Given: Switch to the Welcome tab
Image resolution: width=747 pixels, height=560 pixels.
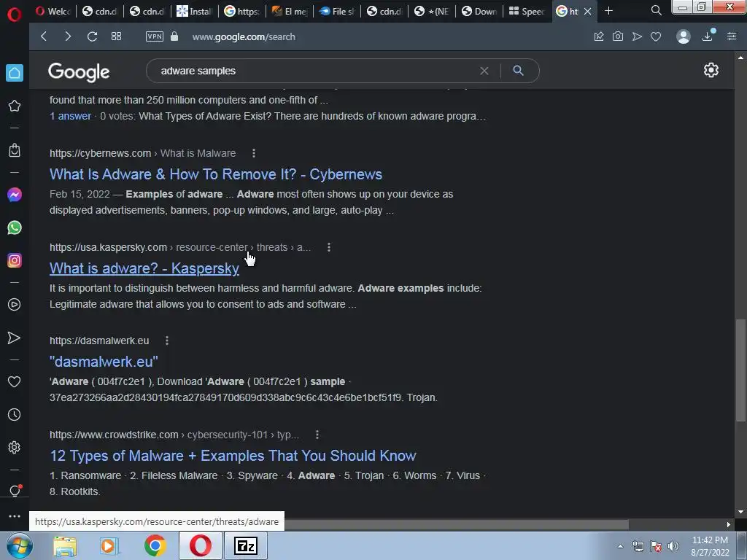Looking at the screenshot, I should (53, 11).
